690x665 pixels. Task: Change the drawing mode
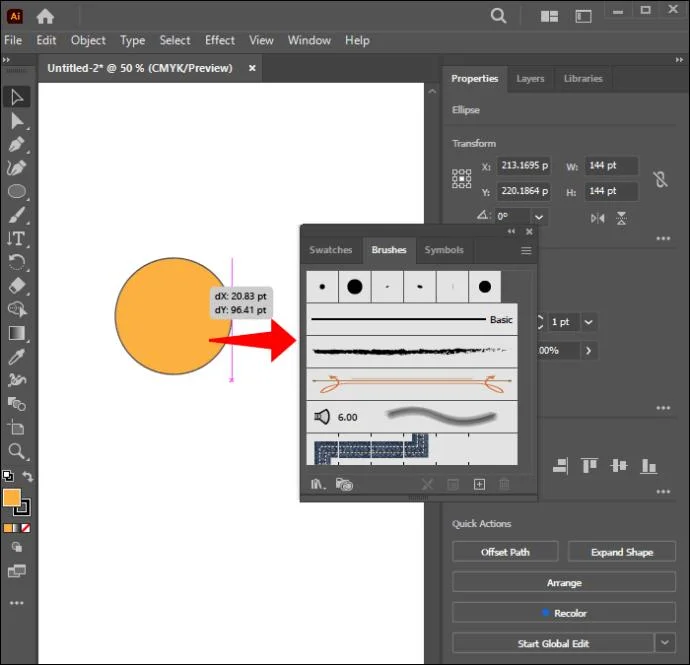point(17,547)
